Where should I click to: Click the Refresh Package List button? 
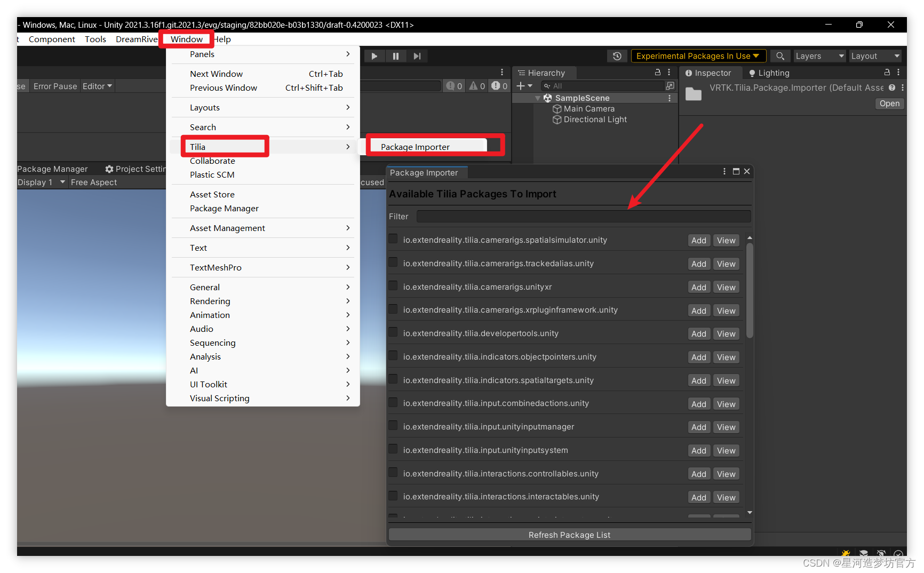pyautogui.click(x=570, y=535)
